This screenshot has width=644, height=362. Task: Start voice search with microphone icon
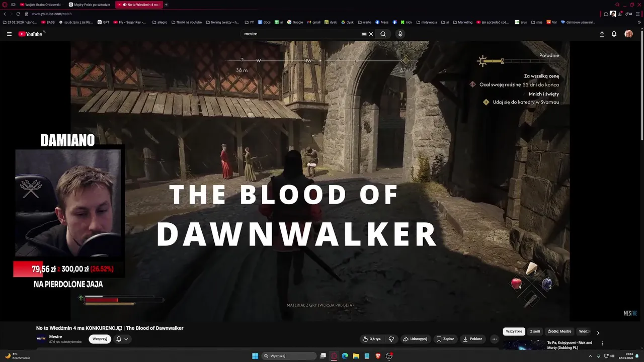click(400, 34)
